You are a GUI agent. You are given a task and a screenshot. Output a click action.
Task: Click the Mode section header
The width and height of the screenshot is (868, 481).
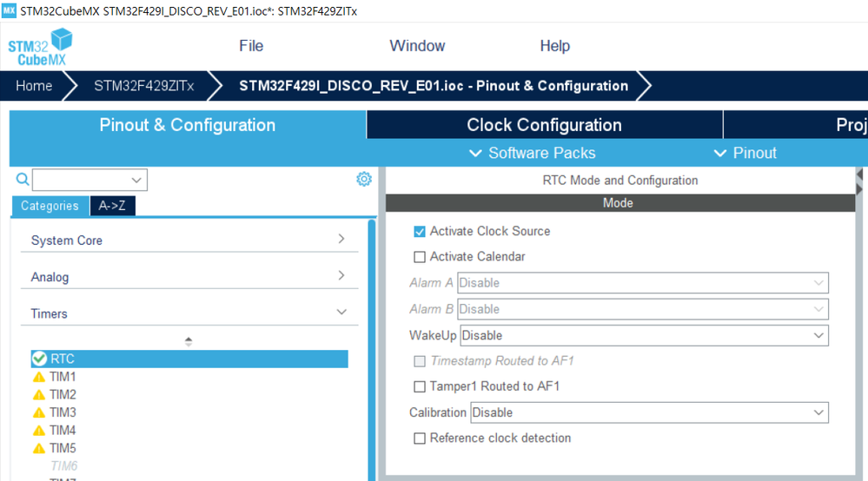click(620, 203)
